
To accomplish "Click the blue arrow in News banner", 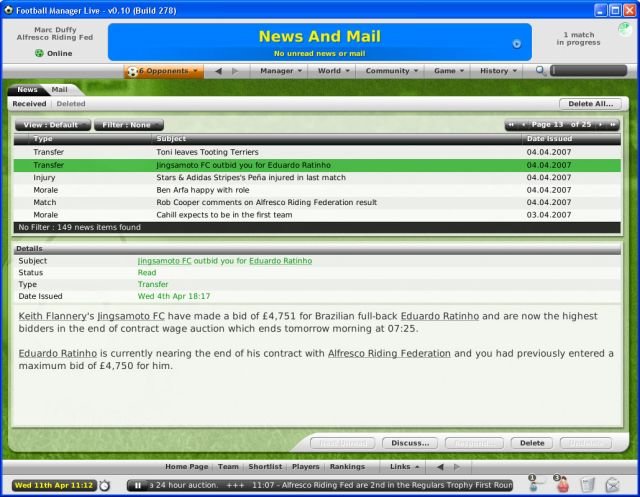I will pyautogui.click(x=517, y=44).
